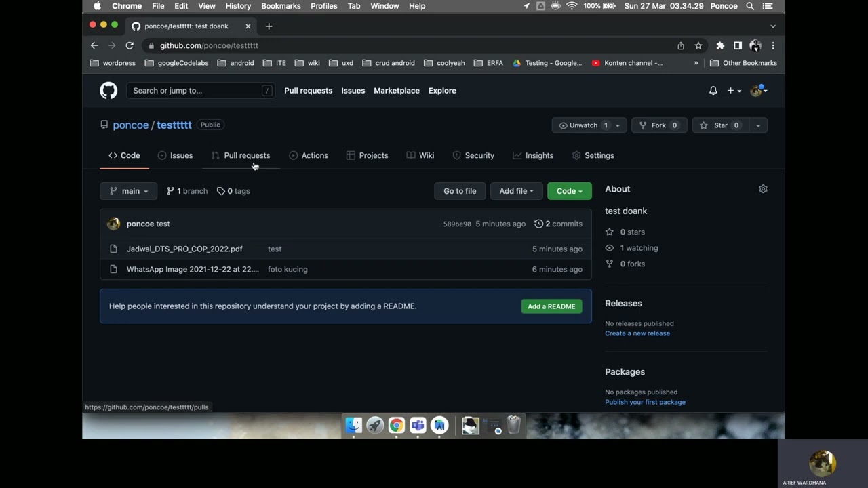Open Jadwal_DTS_PRO_COP_2022.pdf file
Viewport: 868px width, 488px height.
click(x=184, y=249)
